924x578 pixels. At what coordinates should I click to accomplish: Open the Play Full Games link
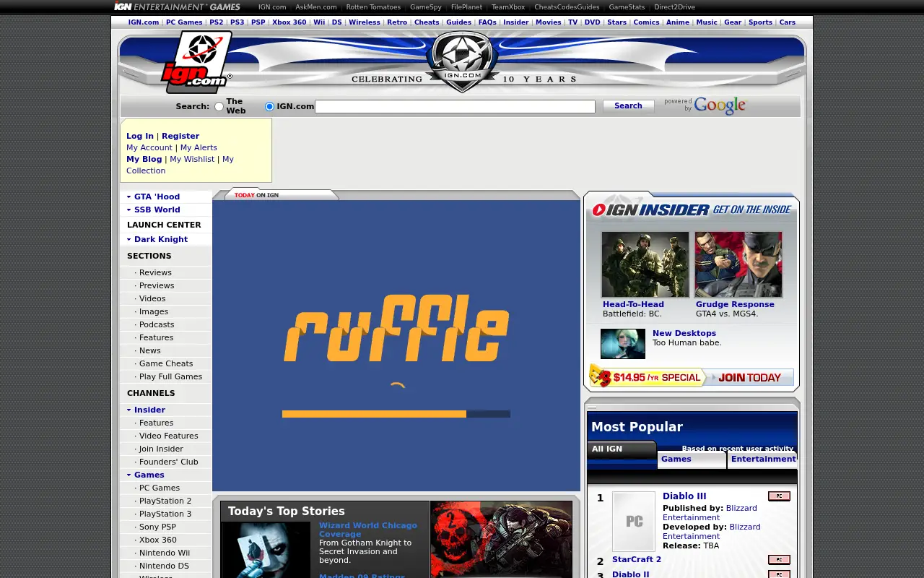pos(170,376)
